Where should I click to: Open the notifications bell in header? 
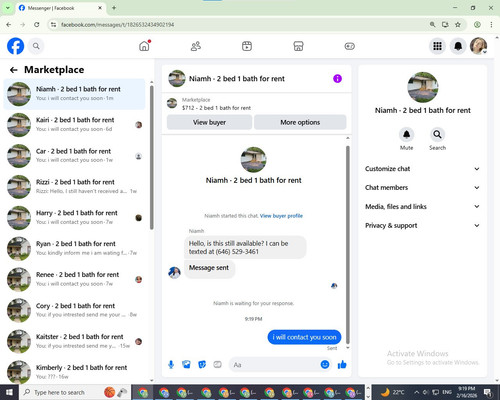(458, 46)
